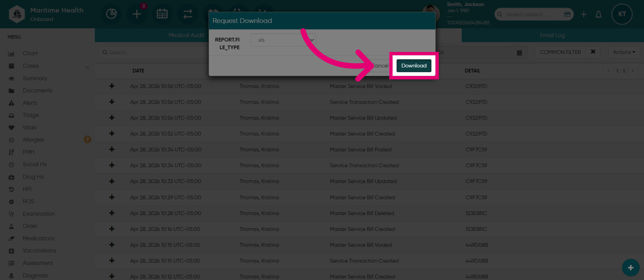Click the plus icon with the red badge
Viewport: 644px width, 280px height.
pos(137,14)
